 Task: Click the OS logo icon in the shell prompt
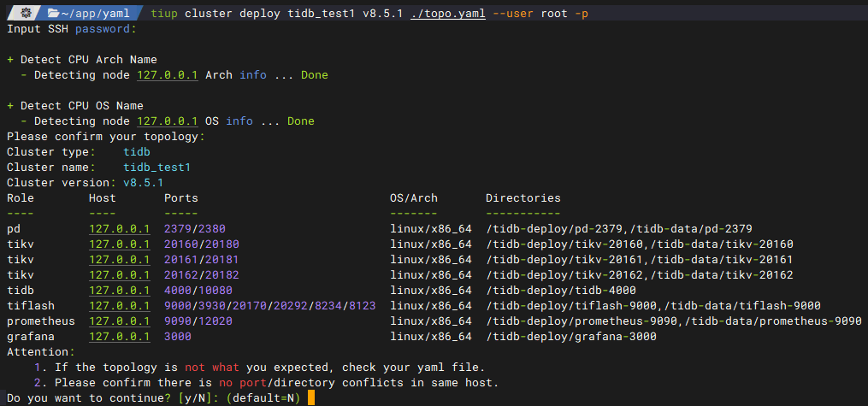pyautogui.click(x=26, y=13)
